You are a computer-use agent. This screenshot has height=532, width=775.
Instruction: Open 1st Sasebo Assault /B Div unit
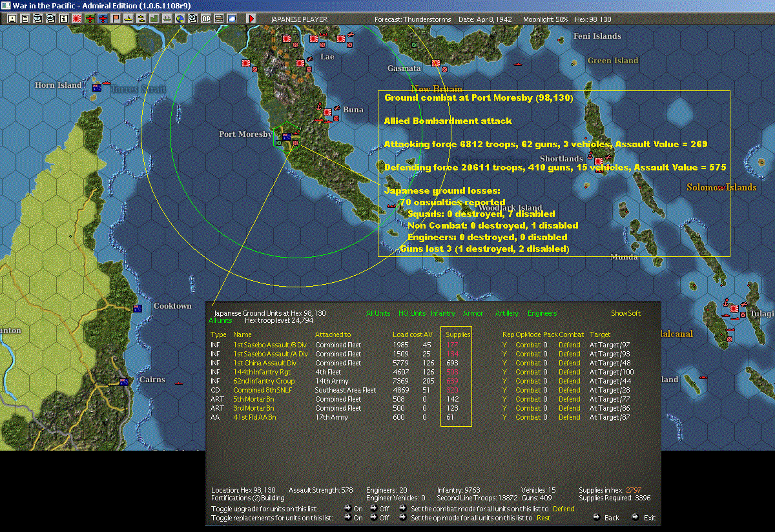[270, 345]
